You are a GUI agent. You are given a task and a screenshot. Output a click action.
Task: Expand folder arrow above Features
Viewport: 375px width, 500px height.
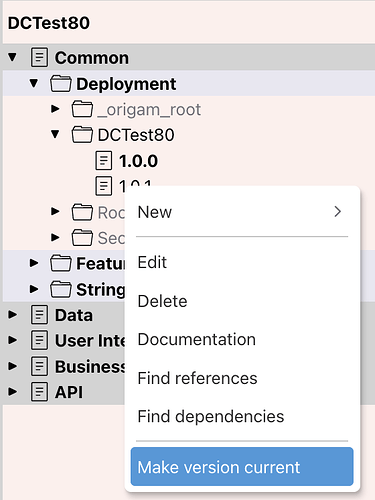coord(55,237)
